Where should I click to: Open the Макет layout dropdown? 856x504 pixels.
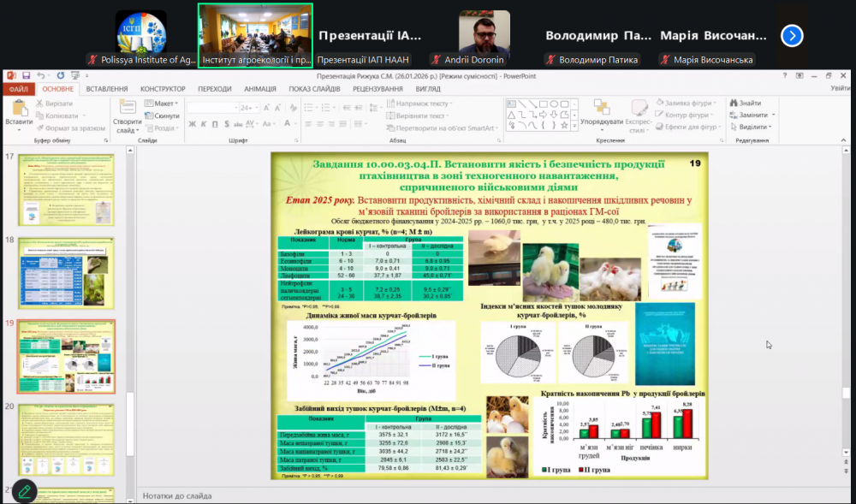[x=163, y=104]
